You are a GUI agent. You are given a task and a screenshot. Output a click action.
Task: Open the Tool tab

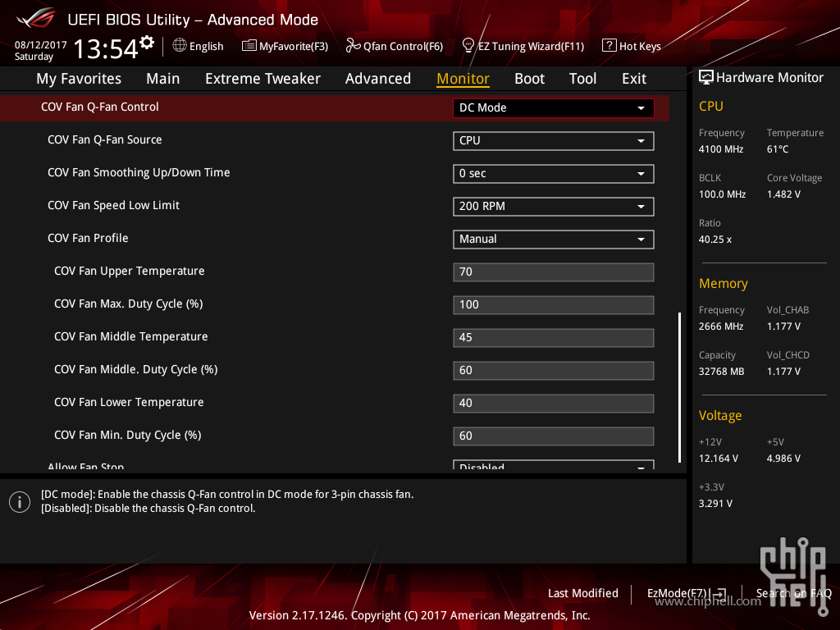(582, 79)
